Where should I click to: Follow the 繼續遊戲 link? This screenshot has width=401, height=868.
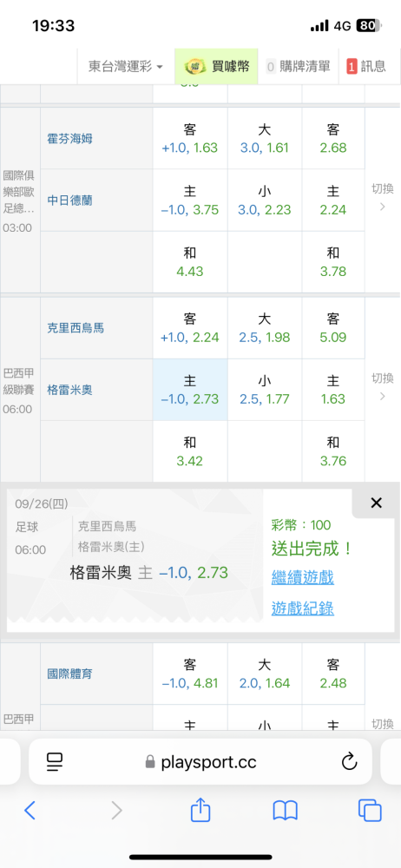click(302, 578)
